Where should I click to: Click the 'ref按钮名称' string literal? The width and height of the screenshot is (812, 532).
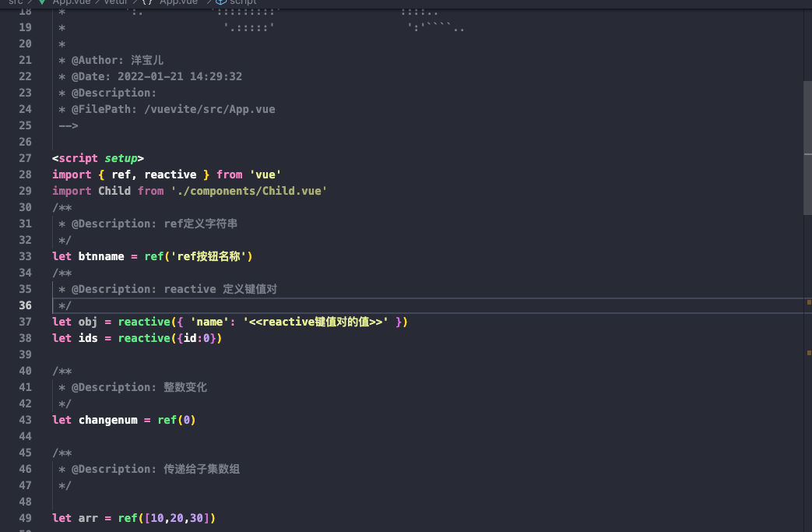click(209, 256)
